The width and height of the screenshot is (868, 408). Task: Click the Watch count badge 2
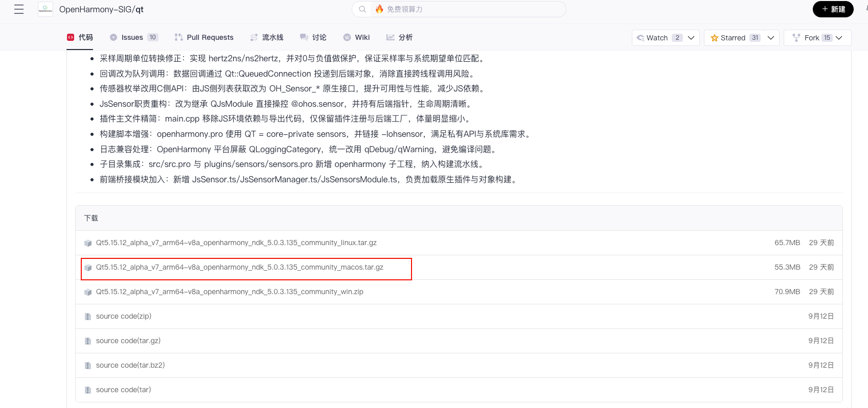click(677, 38)
